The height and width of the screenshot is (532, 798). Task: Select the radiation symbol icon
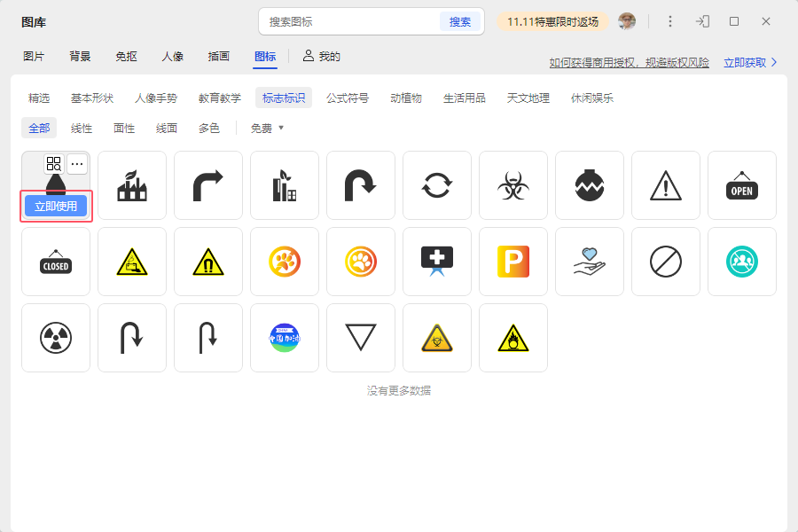click(56, 338)
